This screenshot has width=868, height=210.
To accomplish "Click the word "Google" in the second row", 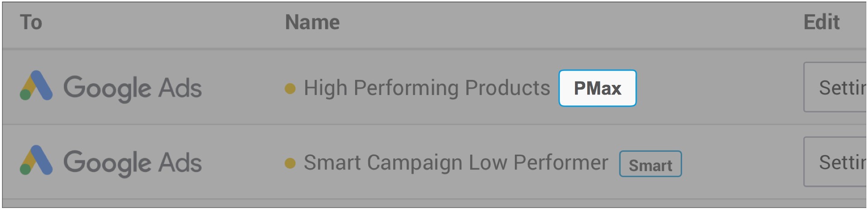I will [107, 163].
